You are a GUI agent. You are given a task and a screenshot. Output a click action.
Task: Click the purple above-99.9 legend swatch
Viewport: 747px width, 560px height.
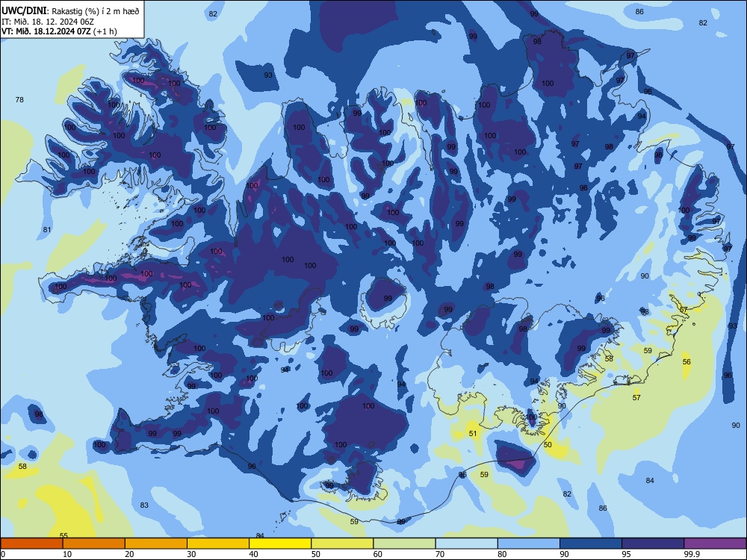715,544
